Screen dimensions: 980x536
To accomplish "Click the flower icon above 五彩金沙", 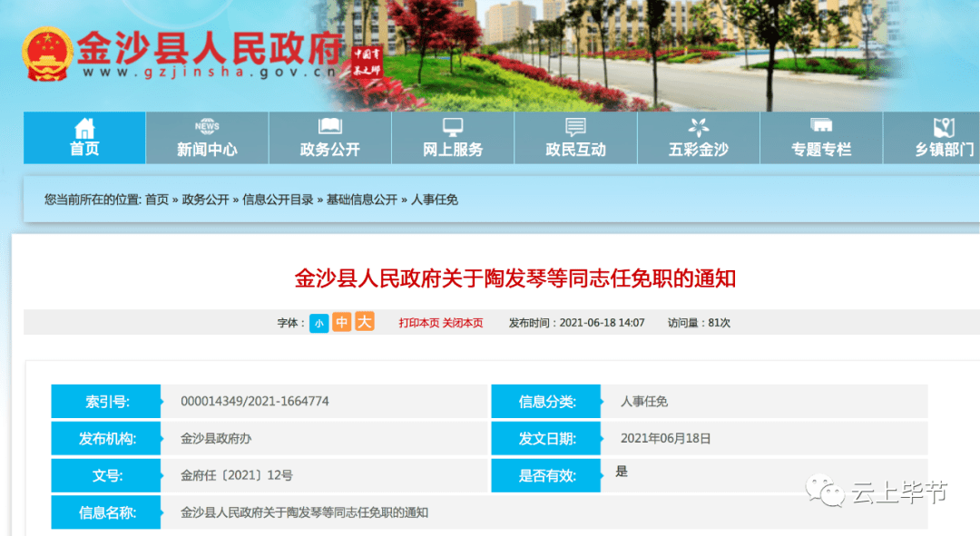I will (x=698, y=127).
